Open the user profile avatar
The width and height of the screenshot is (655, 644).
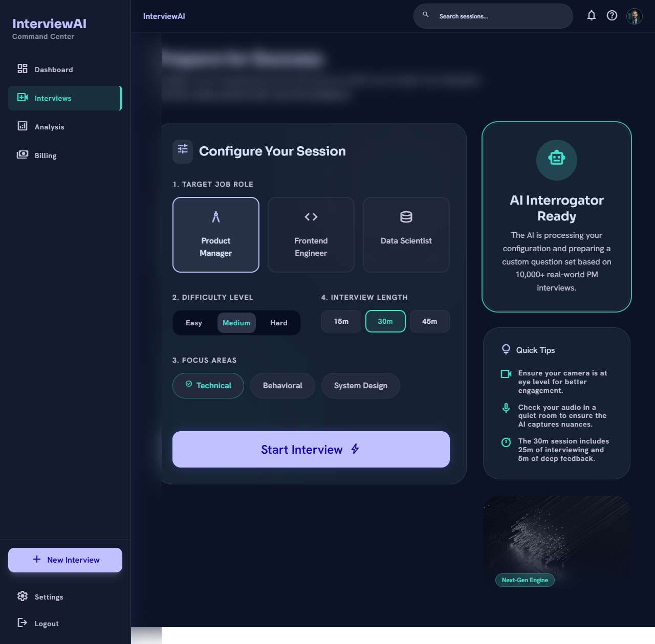(635, 16)
